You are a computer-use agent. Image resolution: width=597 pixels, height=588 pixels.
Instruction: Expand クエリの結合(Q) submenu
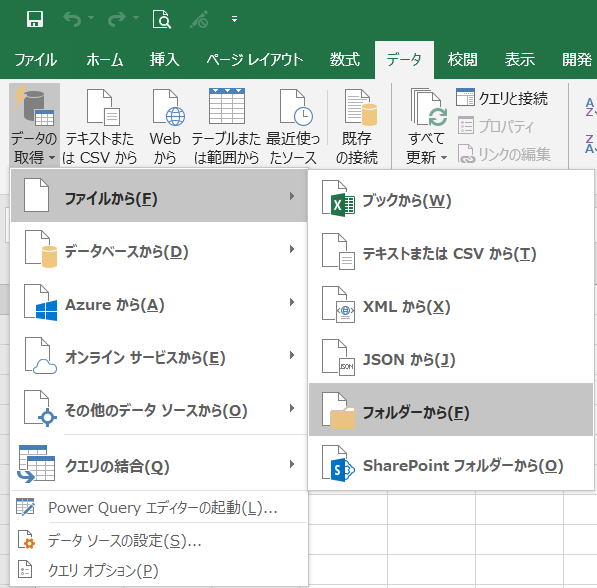[159, 465]
